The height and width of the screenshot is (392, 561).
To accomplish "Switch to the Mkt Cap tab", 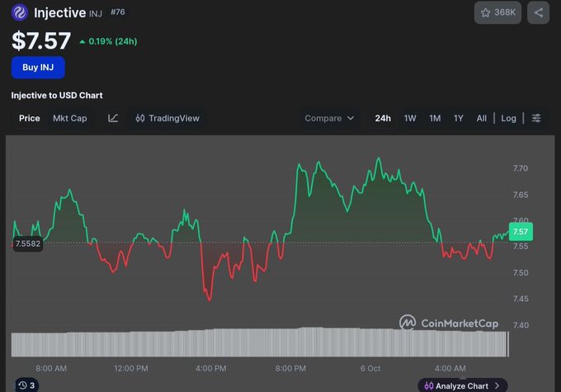I will 70,118.
